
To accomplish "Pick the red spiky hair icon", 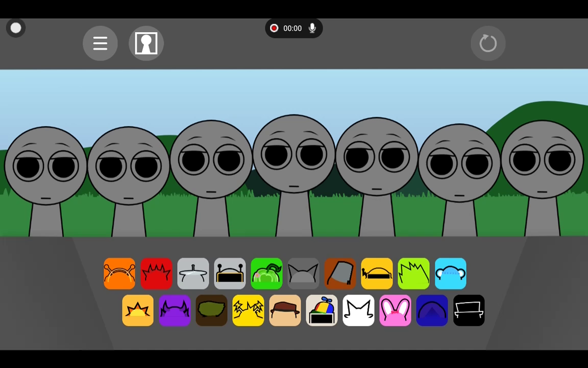I will pyautogui.click(x=156, y=273).
